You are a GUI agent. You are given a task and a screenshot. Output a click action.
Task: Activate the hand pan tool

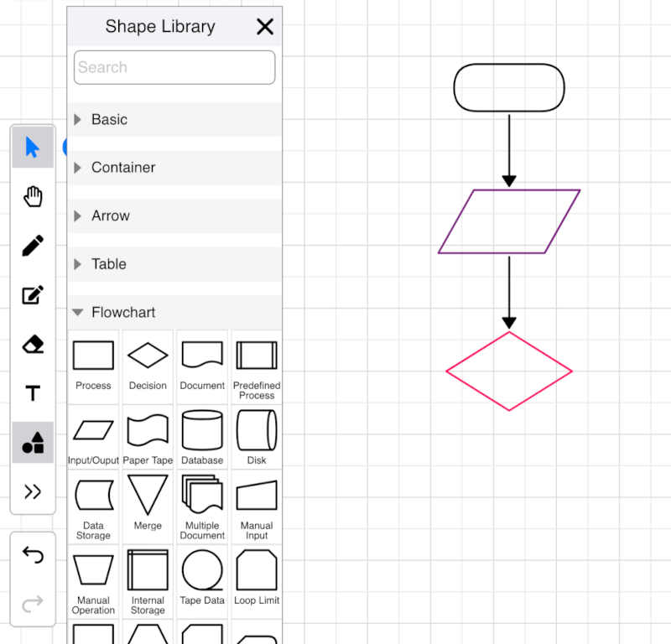click(x=33, y=196)
